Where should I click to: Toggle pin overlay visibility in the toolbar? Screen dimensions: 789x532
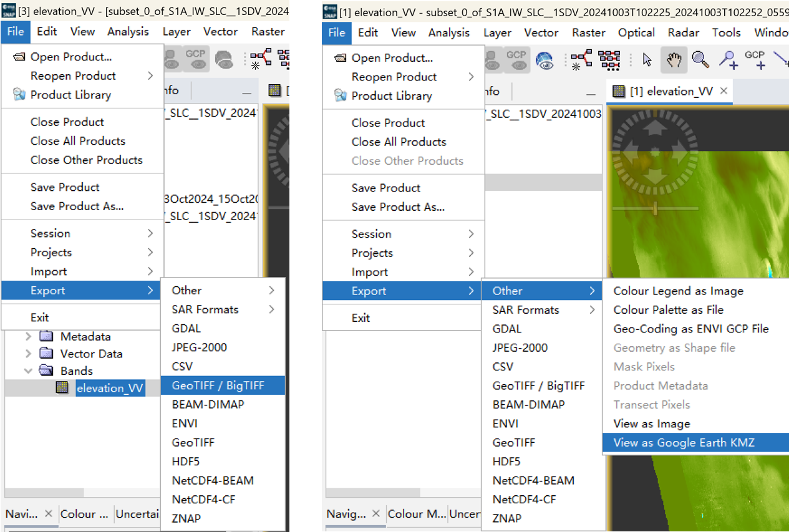coord(491,59)
